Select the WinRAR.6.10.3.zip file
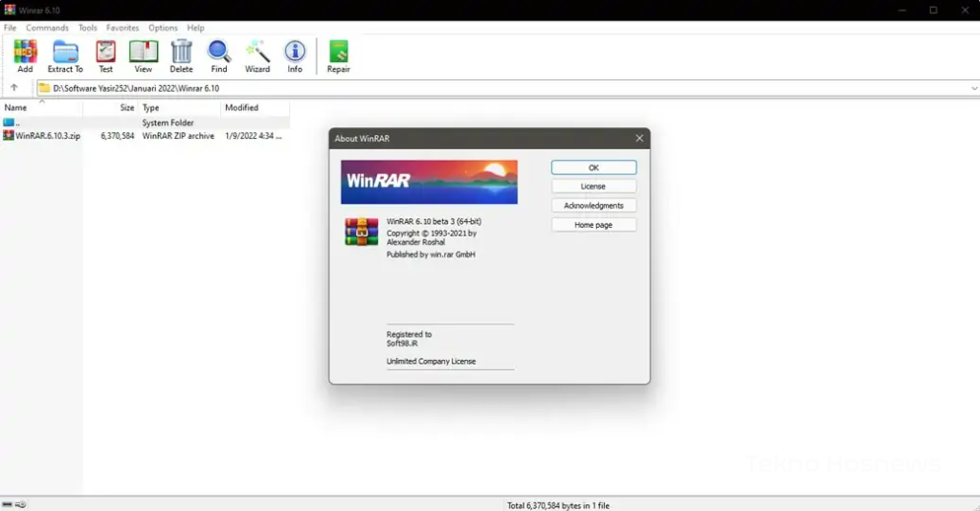Viewport: 980px width, 511px height. 48,136
